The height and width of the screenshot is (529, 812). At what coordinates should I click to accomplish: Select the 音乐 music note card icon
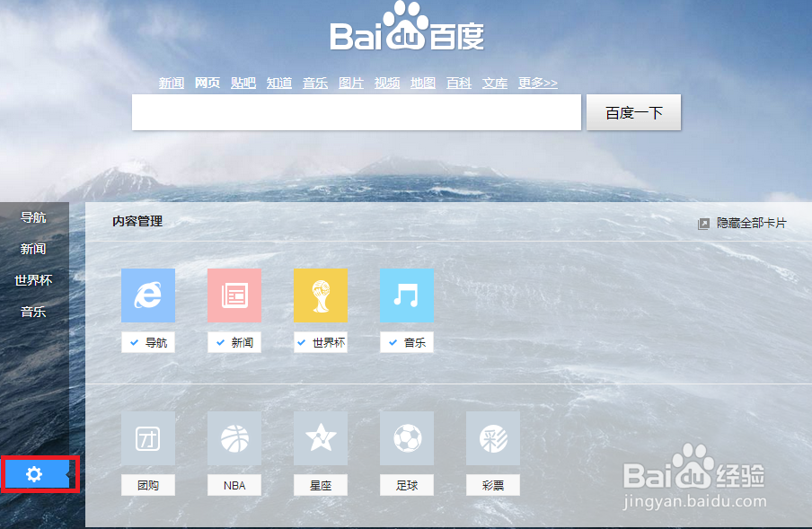pyautogui.click(x=407, y=295)
